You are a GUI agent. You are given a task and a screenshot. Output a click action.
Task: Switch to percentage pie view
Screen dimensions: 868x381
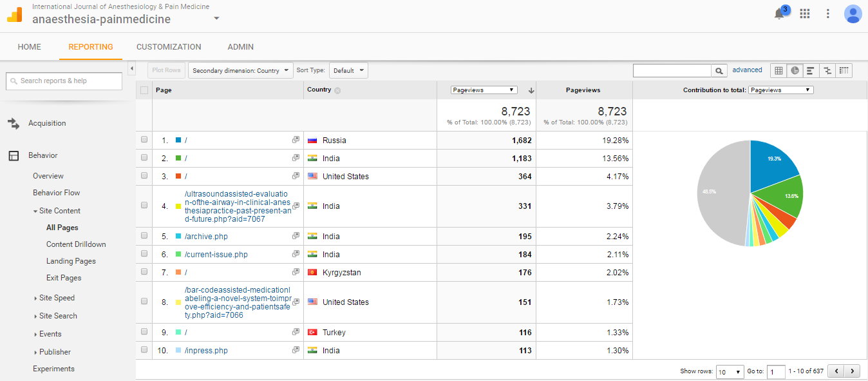click(795, 70)
